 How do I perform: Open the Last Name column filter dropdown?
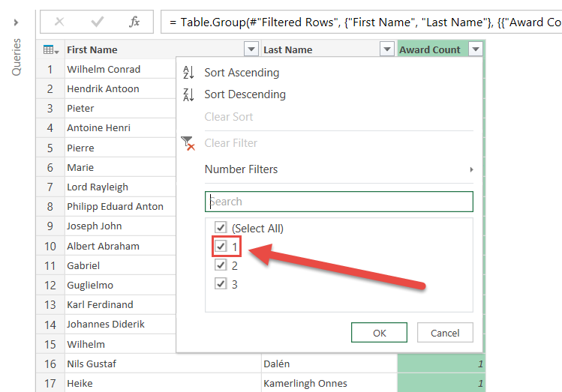(386, 50)
